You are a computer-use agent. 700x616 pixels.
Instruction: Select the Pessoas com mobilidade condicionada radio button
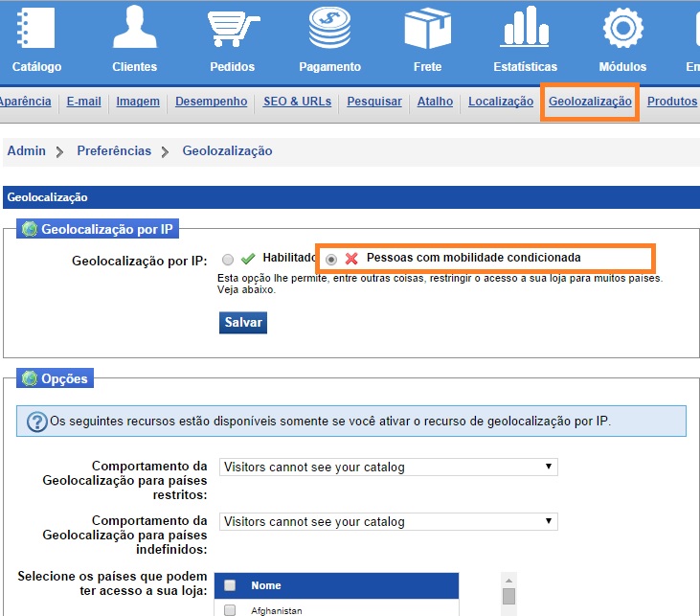330,259
